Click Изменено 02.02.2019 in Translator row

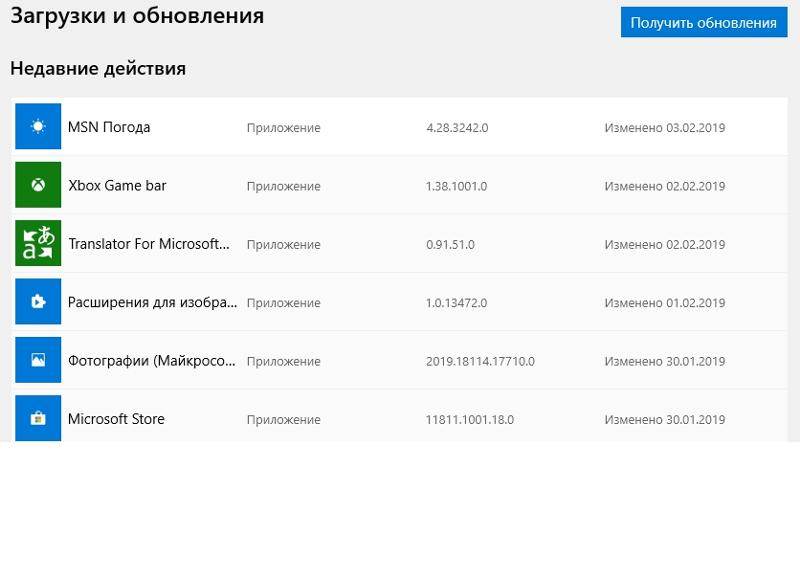(x=665, y=244)
